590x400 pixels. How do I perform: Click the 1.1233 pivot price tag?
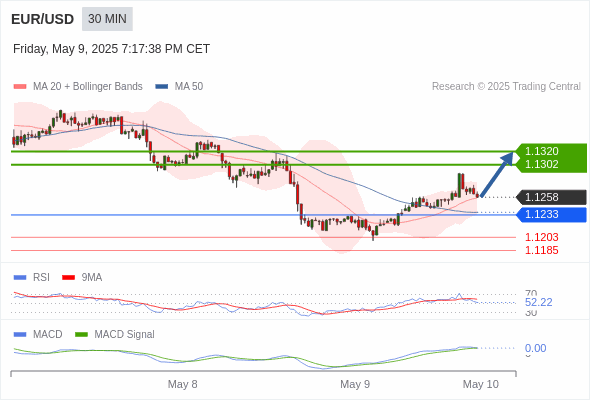coord(551,214)
